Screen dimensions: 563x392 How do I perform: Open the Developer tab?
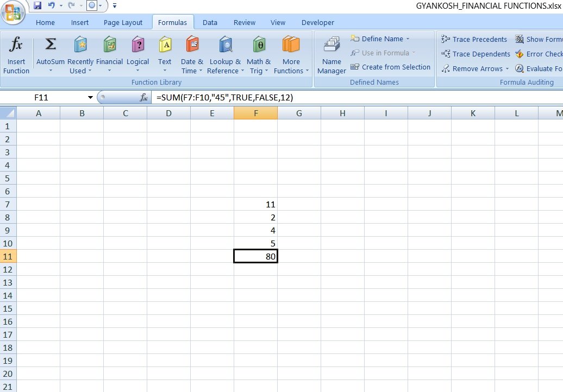point(317,22)
